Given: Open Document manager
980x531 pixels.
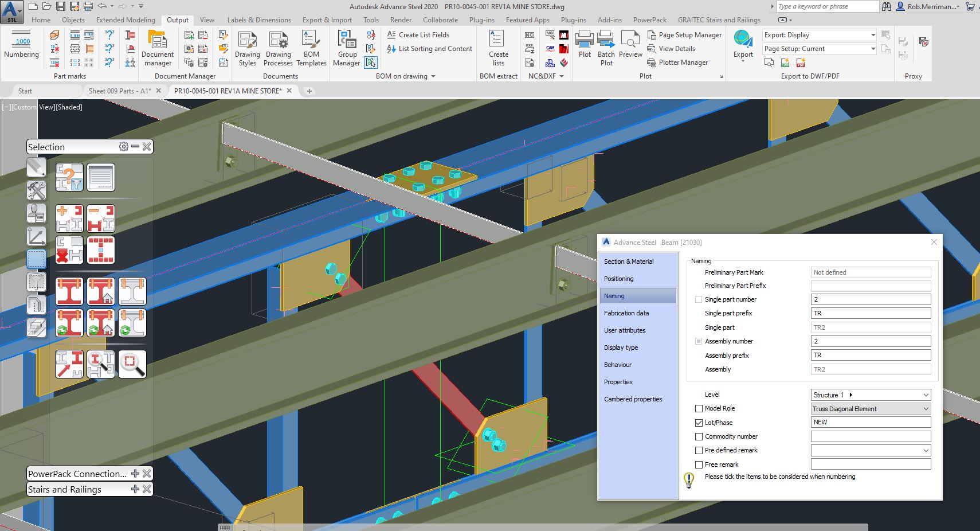Looking at the screenshot, I should click(x=158, y=48).
